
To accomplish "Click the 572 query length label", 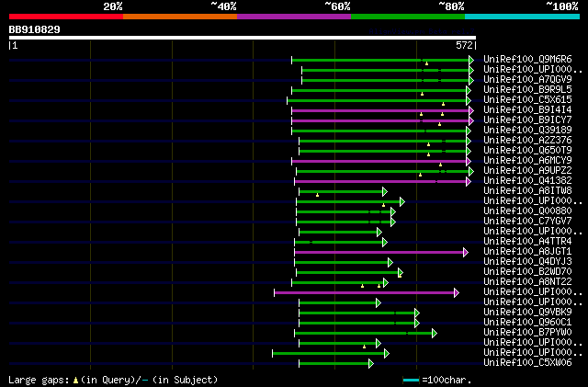I will 464,45.
